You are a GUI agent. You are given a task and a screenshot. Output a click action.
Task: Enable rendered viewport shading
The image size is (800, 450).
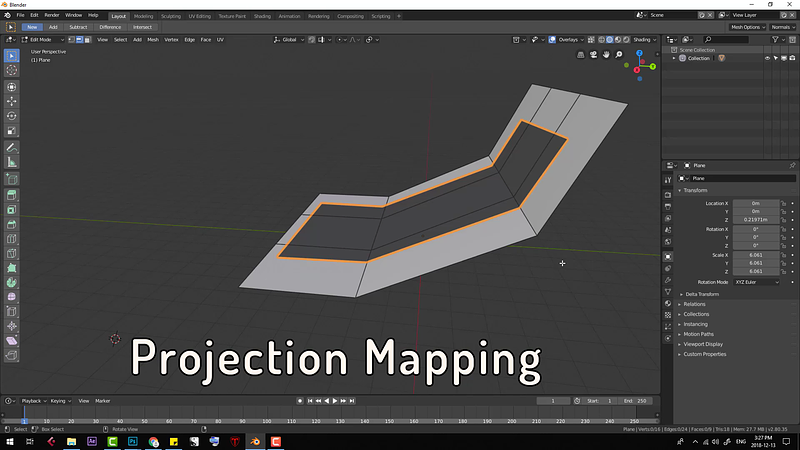[x=627, y=40]
